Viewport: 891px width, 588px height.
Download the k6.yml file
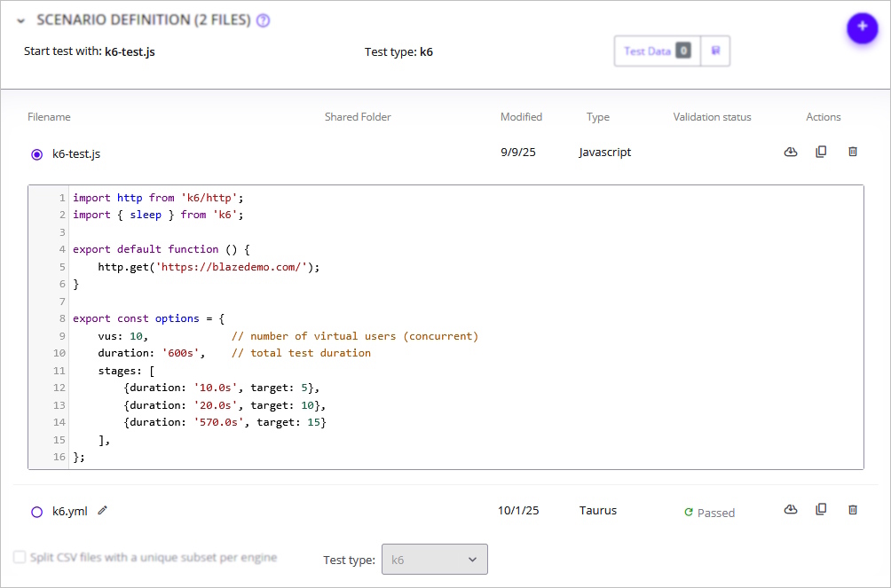(x=791, y=510)
